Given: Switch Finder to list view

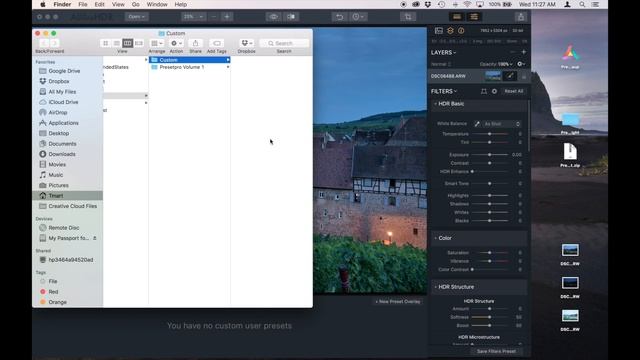Looking at the screenshot, I should tap(116, 43).
